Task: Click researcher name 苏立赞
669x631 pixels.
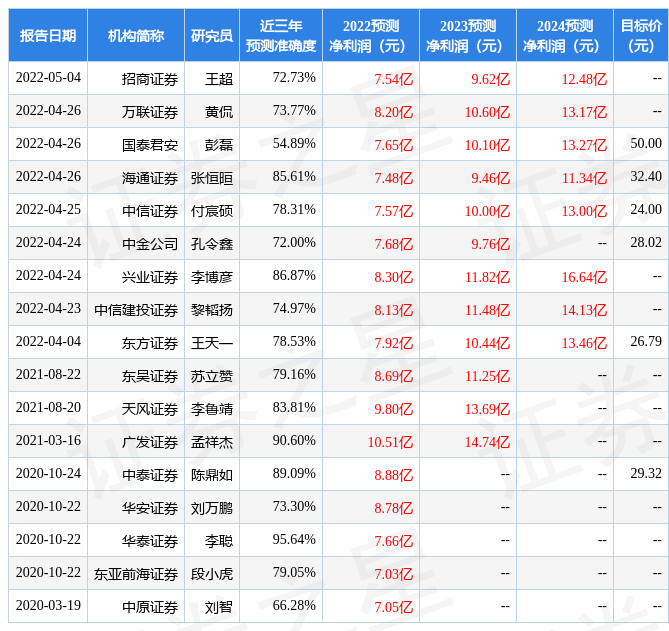Action: [x=212, y=376]
